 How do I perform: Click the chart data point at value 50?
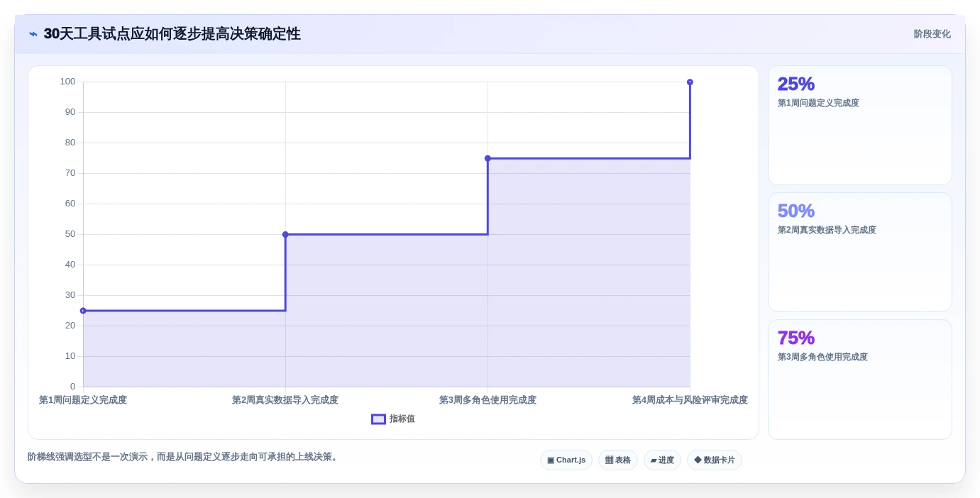285,234
